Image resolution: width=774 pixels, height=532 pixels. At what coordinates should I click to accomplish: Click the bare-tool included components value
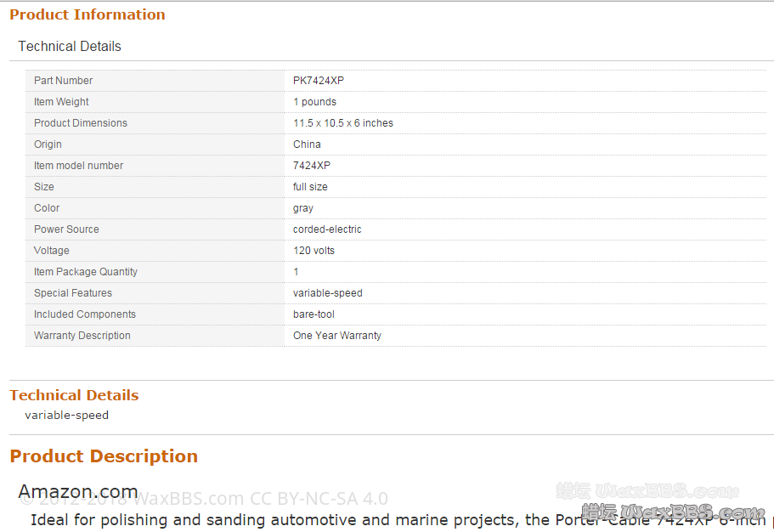[x=314, y=314]
